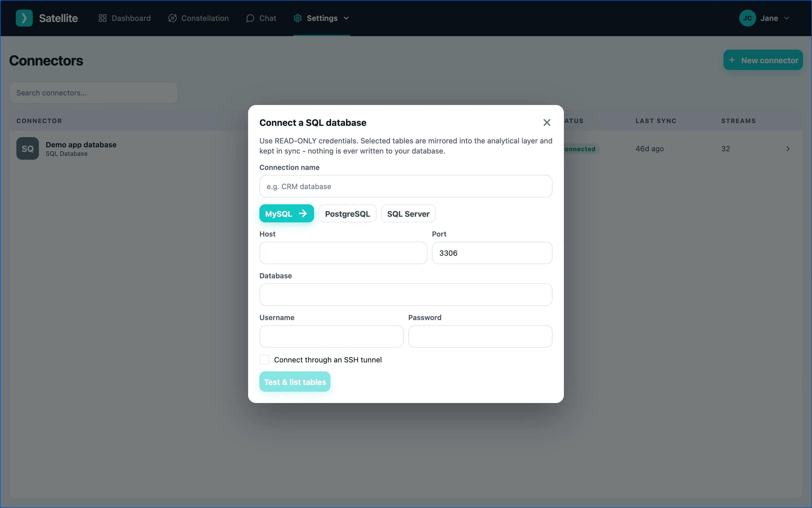
Task: Click the Connect a SQL database title
Action: point(313,123)
